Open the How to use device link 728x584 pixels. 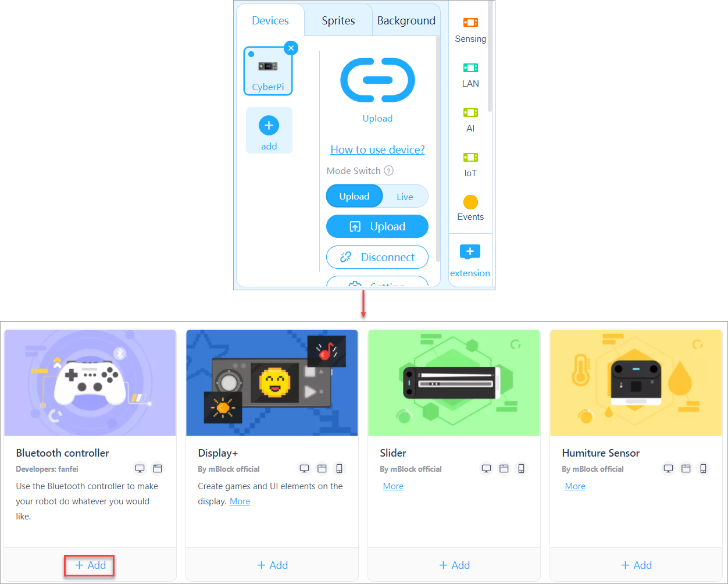pos(377,149)
